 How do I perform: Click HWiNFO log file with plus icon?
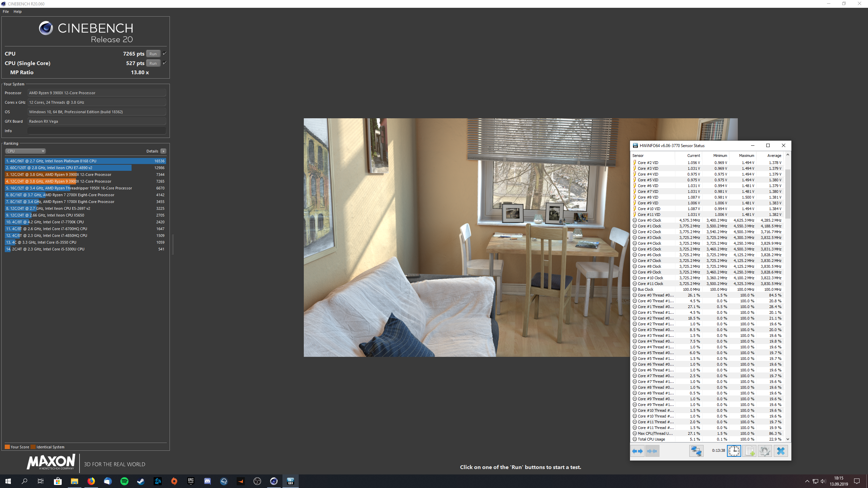749,451
